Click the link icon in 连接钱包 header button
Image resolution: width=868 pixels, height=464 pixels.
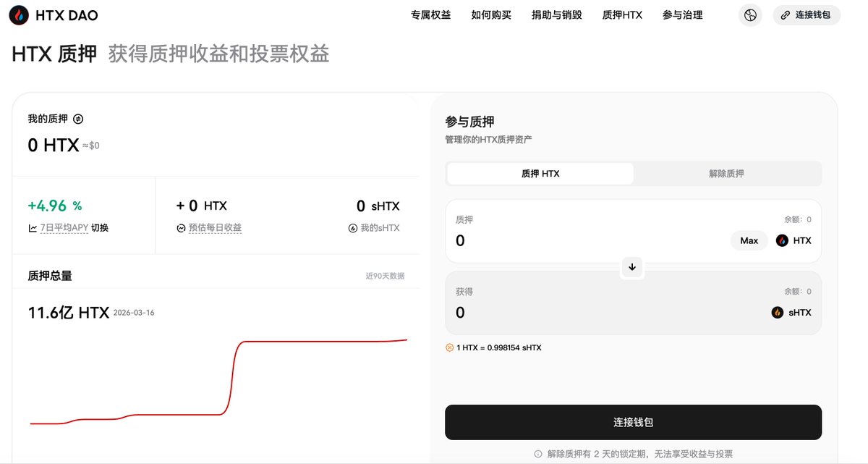pos(786,15)
